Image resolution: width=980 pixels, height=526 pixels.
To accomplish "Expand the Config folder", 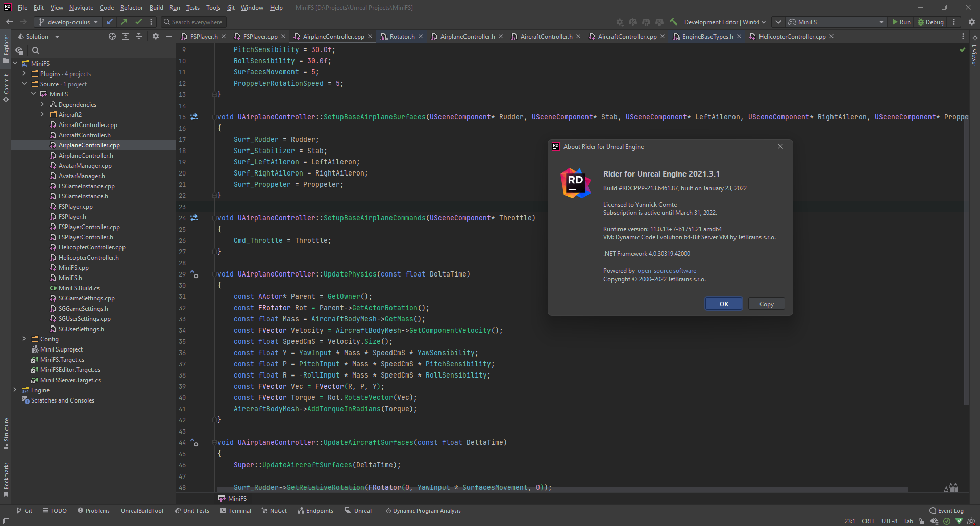I will [x=24, y=339].
